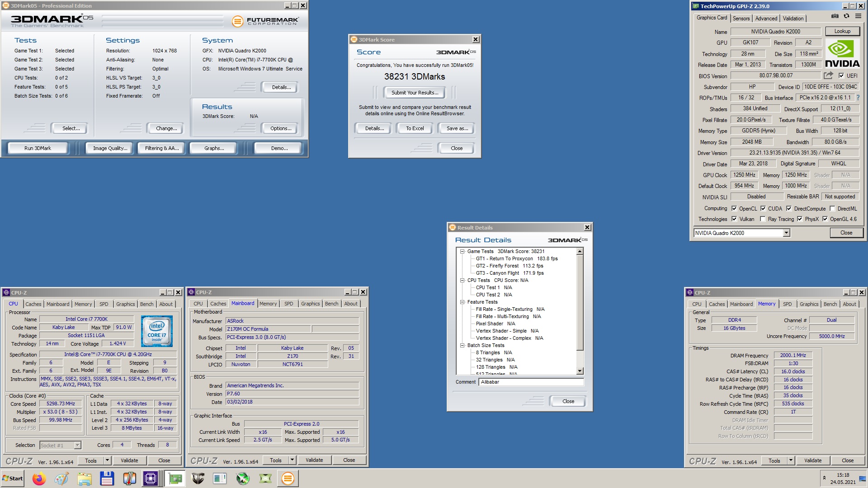This screenshot has width=868, height=488.
Task: Open Paint from the taskbar
Action: (x=62, y=479)
